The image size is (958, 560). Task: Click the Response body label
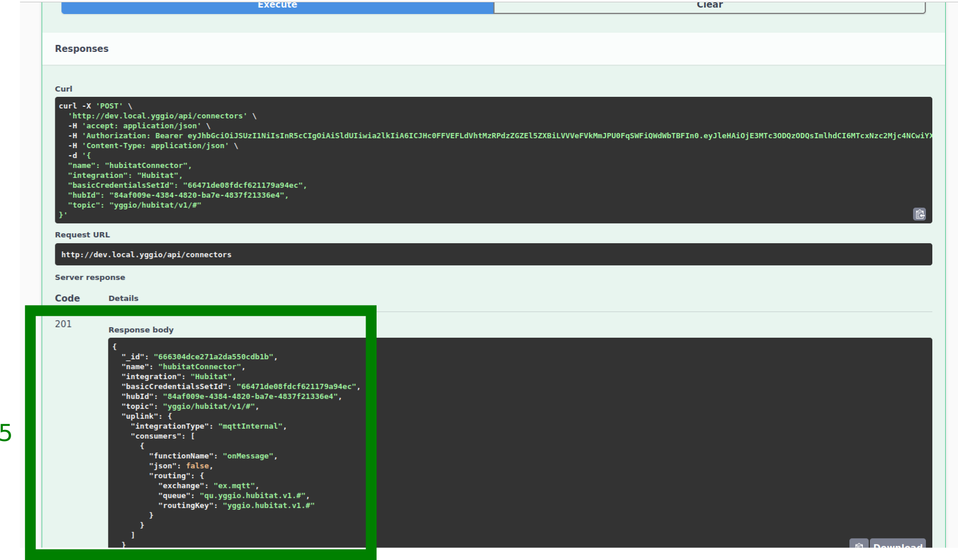[x=141, y=330]
